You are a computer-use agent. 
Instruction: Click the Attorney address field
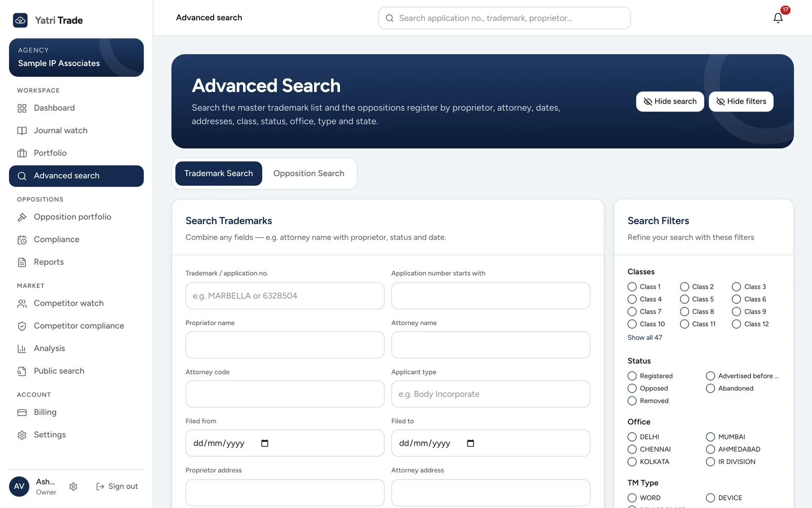pos(491,493)
